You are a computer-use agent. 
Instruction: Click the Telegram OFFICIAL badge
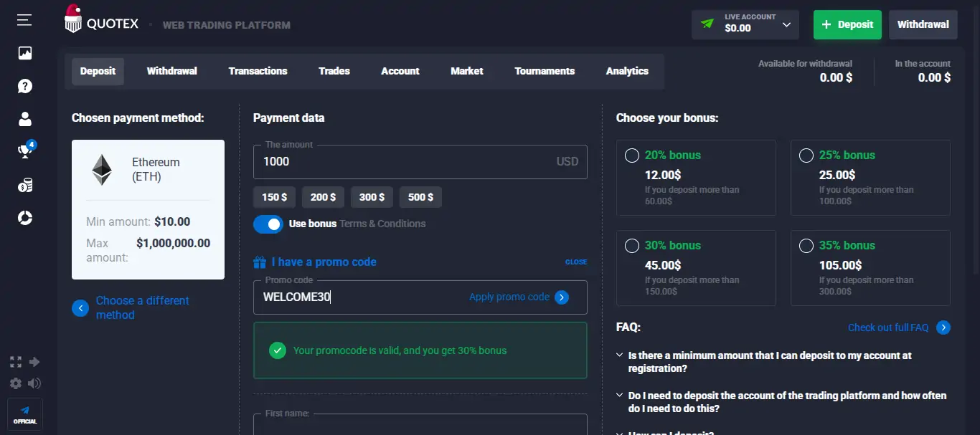click(24, 414)
